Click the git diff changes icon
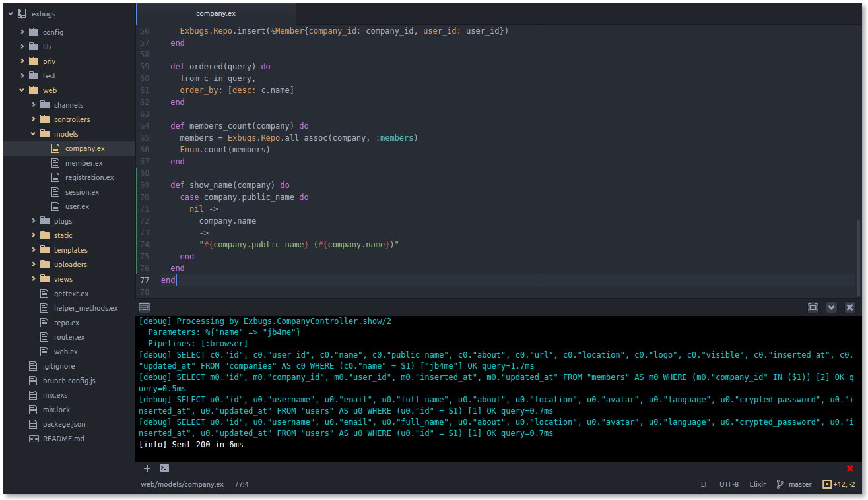Image resolution: width=868 pixels, height=500 pixels. (x=827, y=484)
